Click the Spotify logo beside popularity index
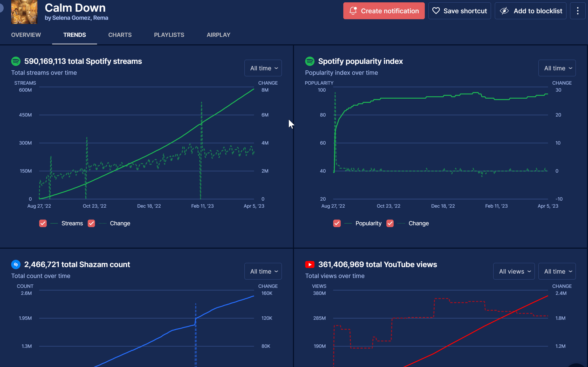Image resolution: width=588 pixels, height=367 pixels. point(310,61)
